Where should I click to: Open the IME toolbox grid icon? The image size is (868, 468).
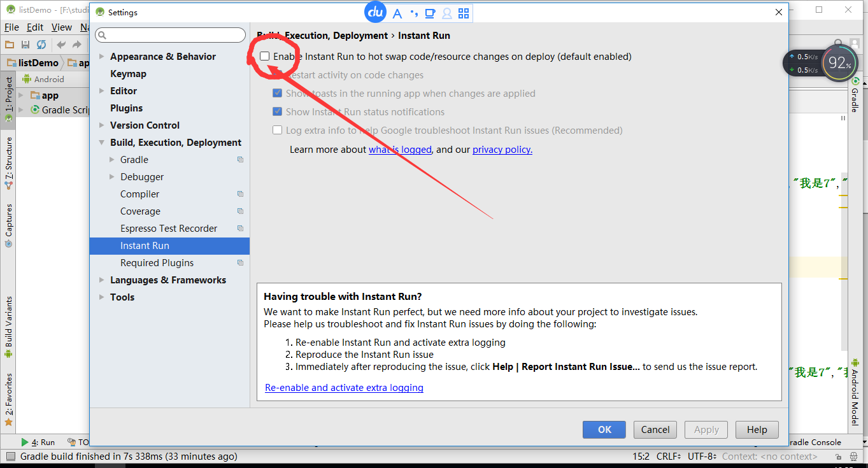click(464, 13)
